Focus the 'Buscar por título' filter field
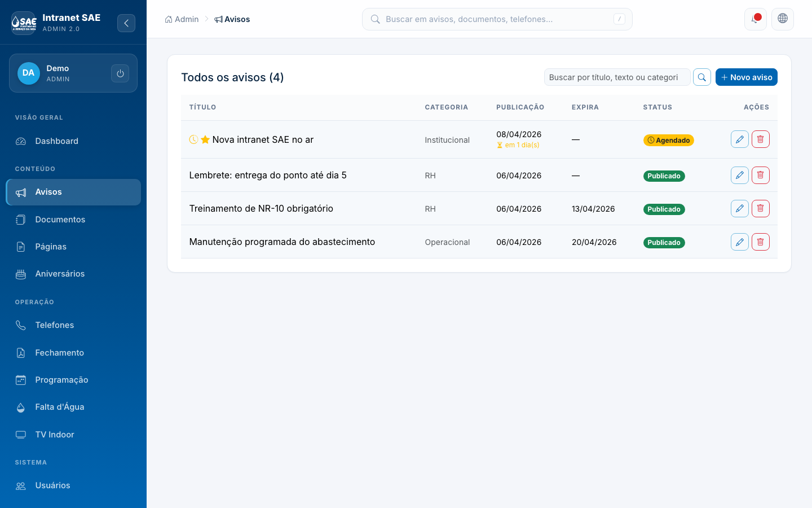 click(x=617, y=77)
